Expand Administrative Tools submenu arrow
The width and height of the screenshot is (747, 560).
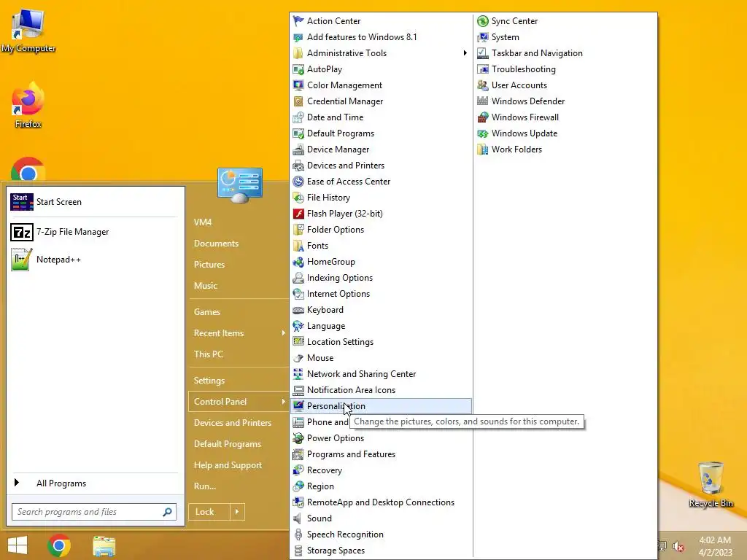465,52
